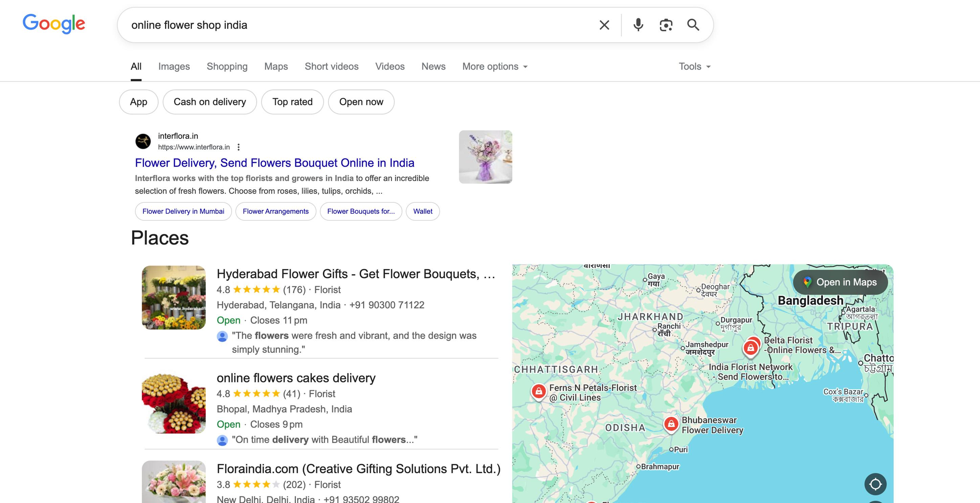The image size is (980, 503).
Task: Toggle the Open now filter chip
Action: click(361, 102)
